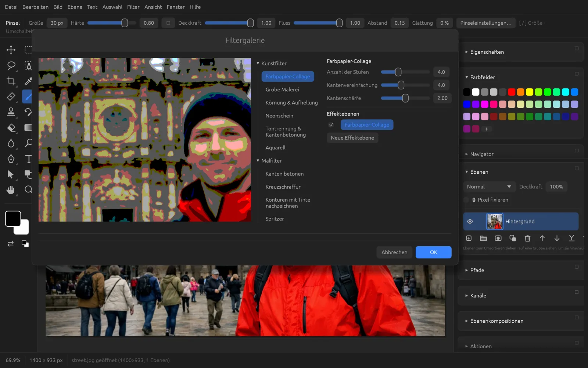
Task: Select the Aquarell filter
Action: coord(276,148)
